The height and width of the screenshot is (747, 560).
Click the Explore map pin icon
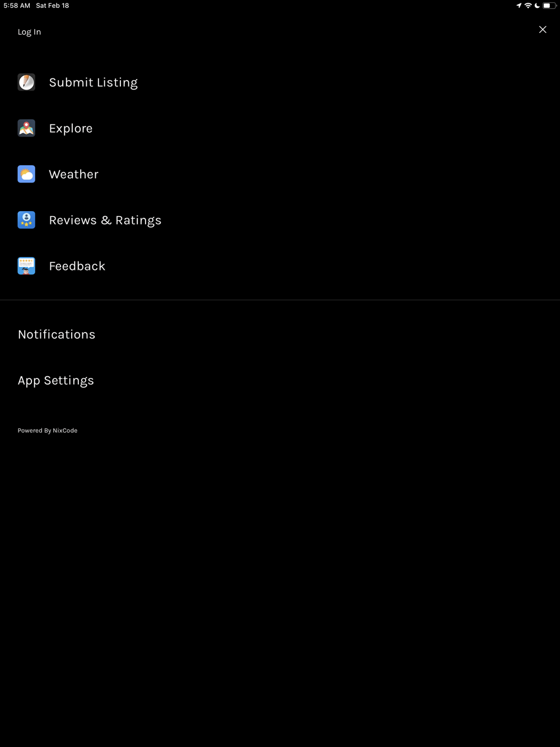(x=26, y=128)
